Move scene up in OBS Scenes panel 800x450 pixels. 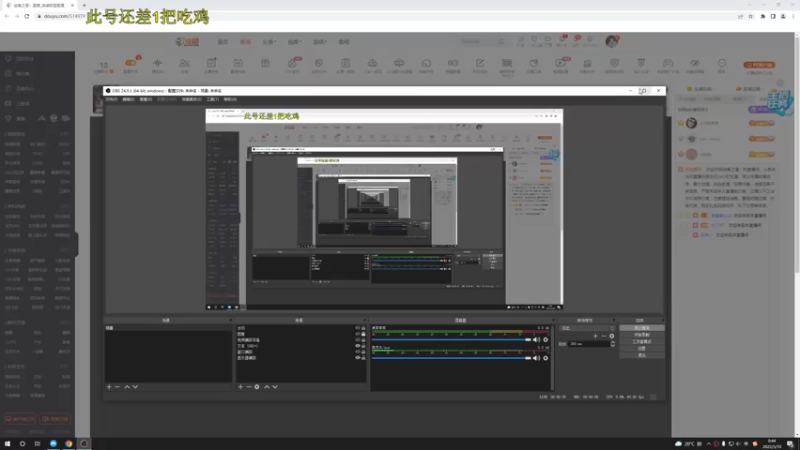click(x=127, y=387)
